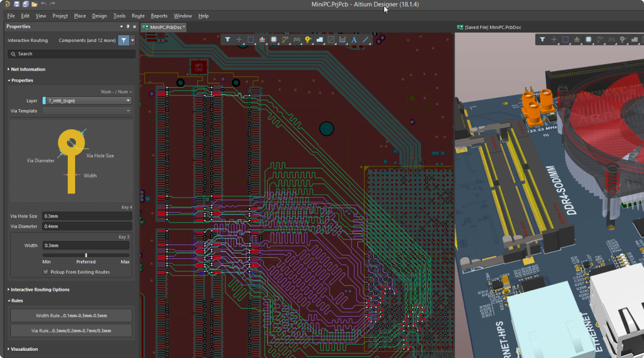Viewport: 644px width, 358px height.
Task: Click the keepout icon in 2D toolbar
Action: coord(331,39)
